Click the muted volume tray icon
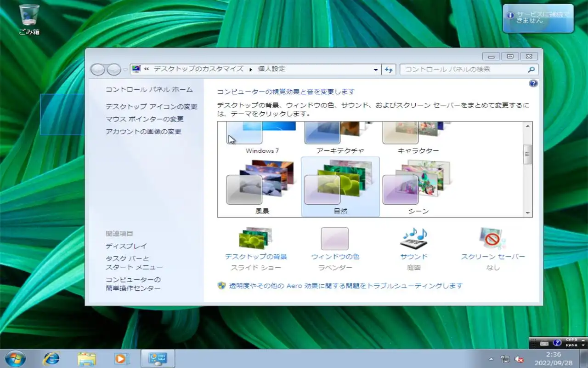The width and height of the screenshot is (588, 368). 520,359
